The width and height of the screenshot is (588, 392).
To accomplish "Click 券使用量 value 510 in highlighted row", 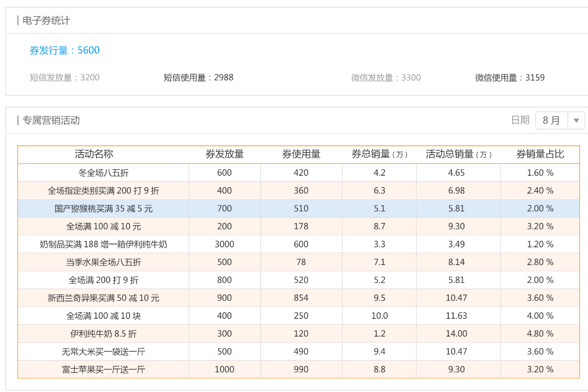I will pyautogui.click(x=301, y=209).
